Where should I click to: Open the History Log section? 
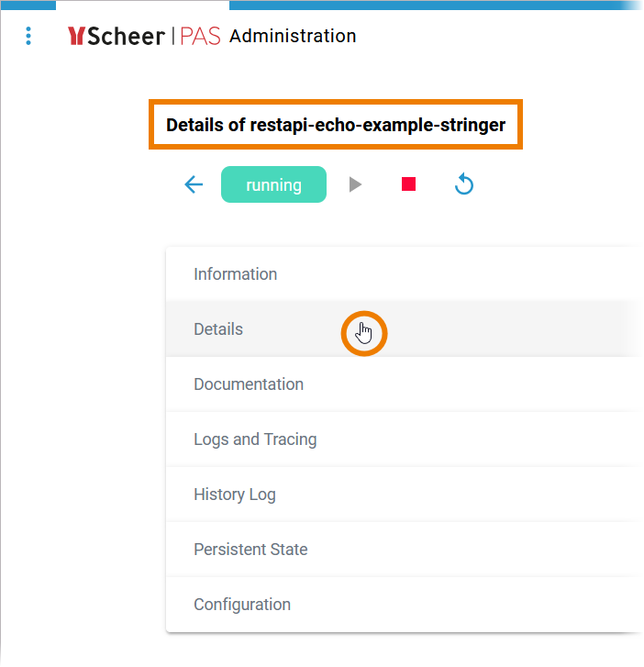(x=235, y=495)
